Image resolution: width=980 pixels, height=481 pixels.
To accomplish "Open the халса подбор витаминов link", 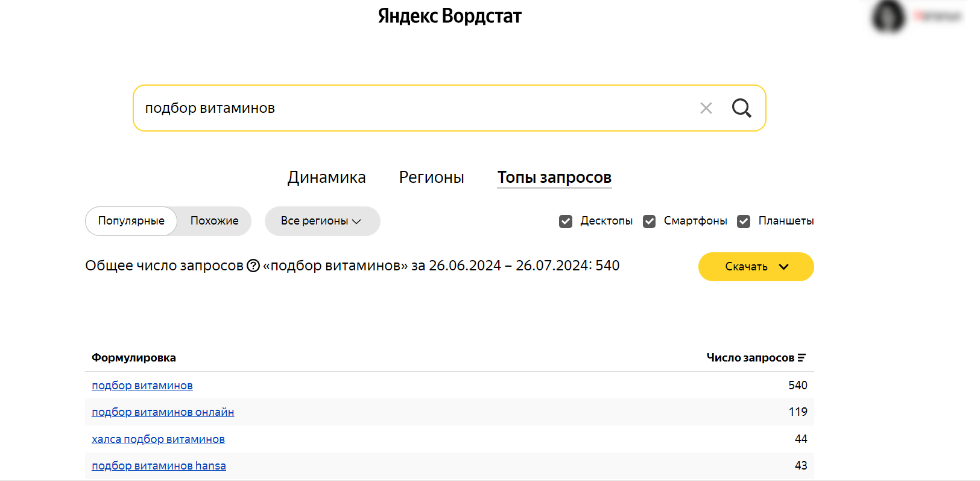I will (x=158, y=439).
